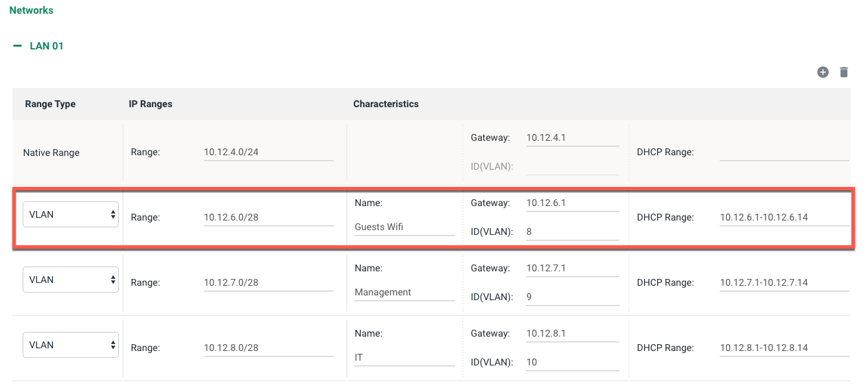Click the empty Native Range DHCP Range field
This screenshot has width=868, height=384.
click(784, 152)
